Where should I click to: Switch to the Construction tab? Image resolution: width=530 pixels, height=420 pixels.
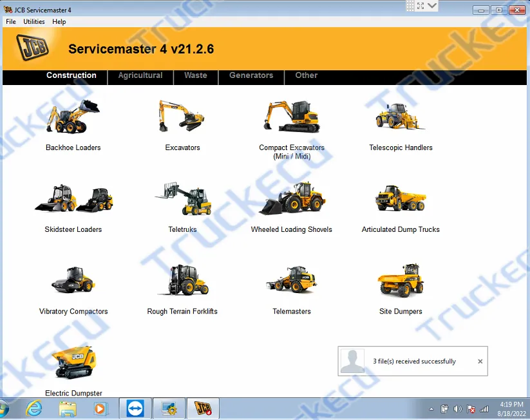coord(71,75)
